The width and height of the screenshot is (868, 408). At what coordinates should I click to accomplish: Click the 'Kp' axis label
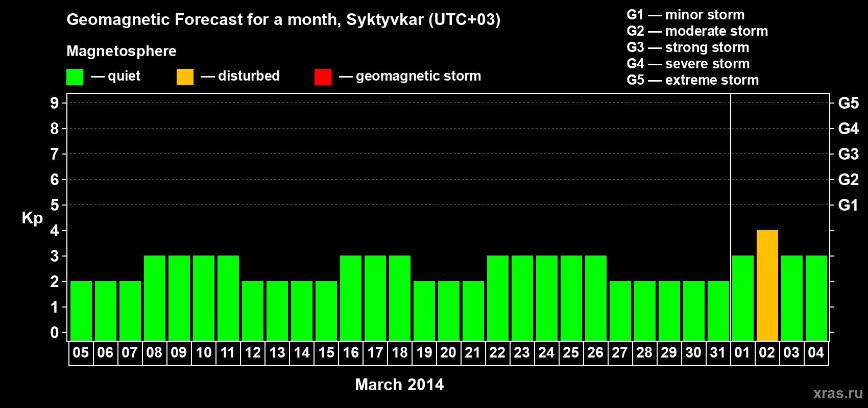pos(32,218)
